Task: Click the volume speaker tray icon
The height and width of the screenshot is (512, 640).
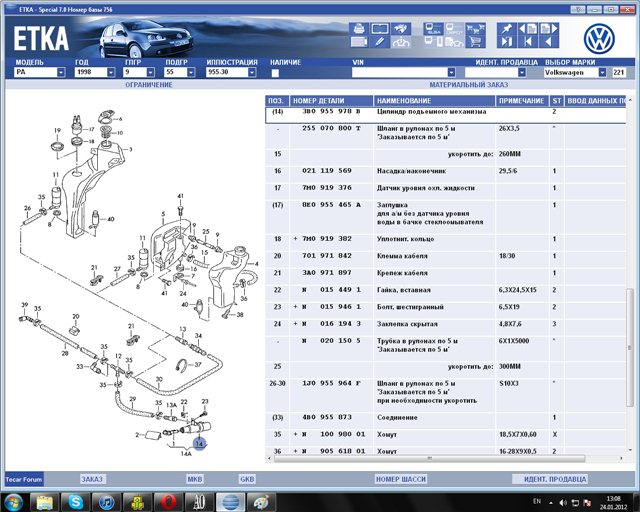Action: click(x=563, y=502)
